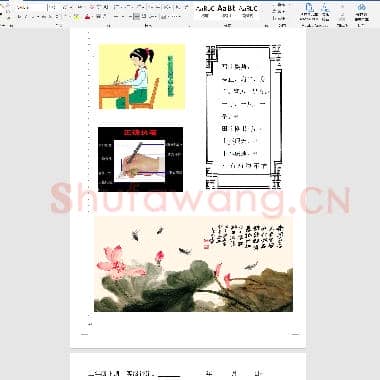
Task: Select the black pen-holding posture image
Action: [140, 159]
